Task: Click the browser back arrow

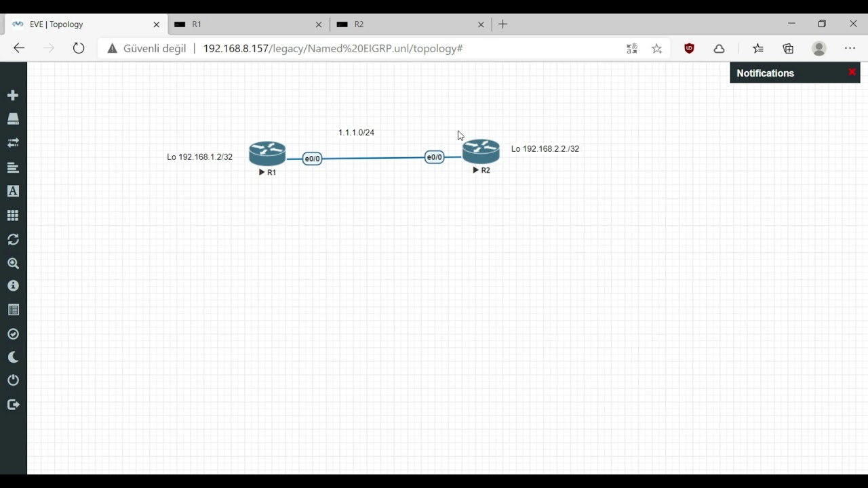Action: (19, 48)
